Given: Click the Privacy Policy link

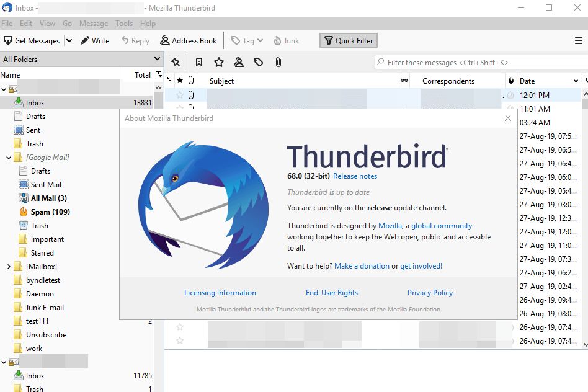Looking at the screenshot, I should pyautogui.click(x=430, y=293).
